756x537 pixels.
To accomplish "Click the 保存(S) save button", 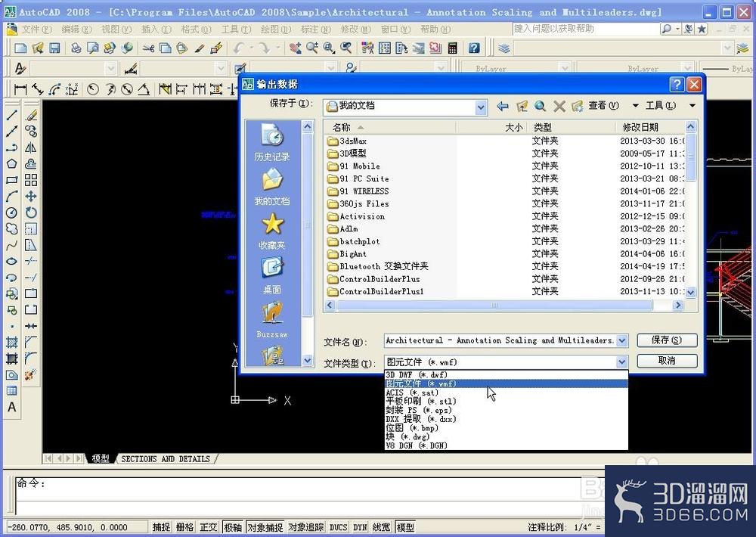I will pos(667,340).
